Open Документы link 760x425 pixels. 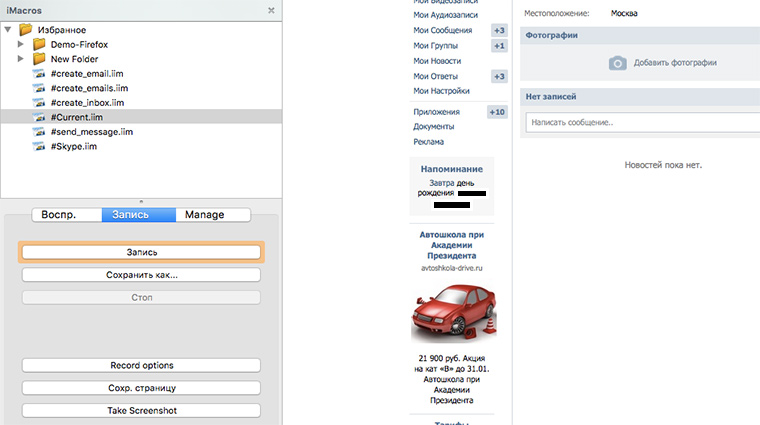(434, 126)
